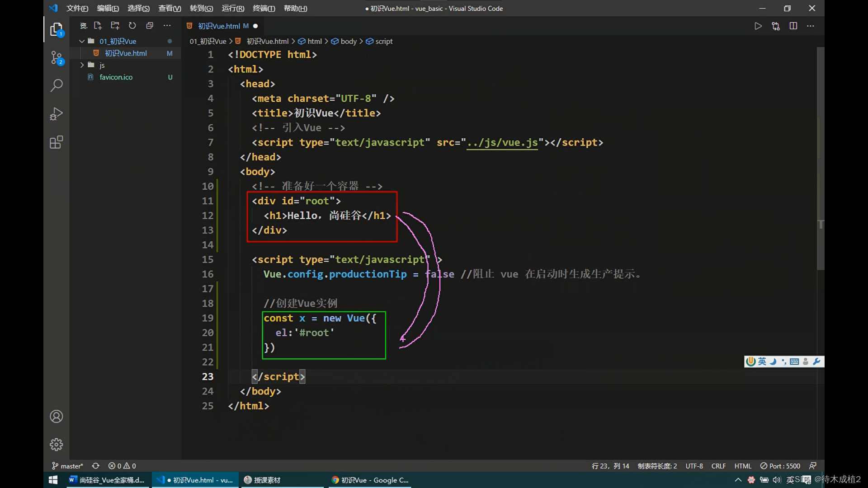Open the Manage gear icon
Image resolution: width=868 pixels, height=488 pixels.
pyautogui.click(x=57, y=445)
